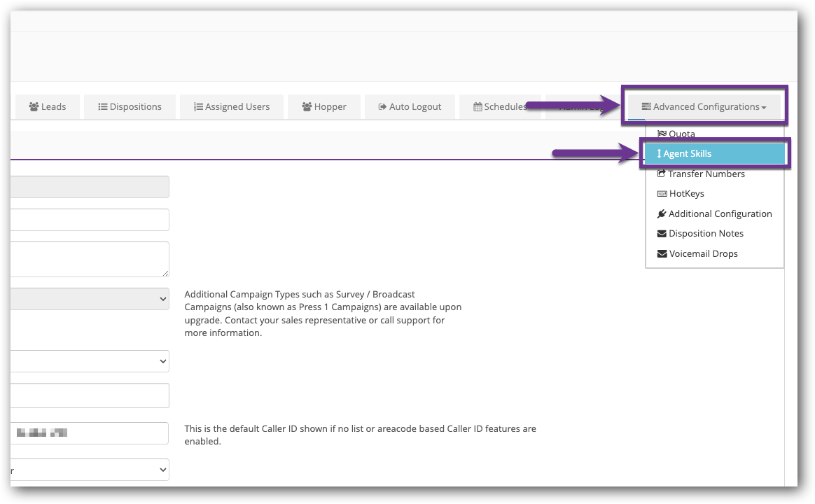Click the Assigned Users numbered-list icon
The width and height of the screenshot is (815, 504).
click(x=199, y=106)
